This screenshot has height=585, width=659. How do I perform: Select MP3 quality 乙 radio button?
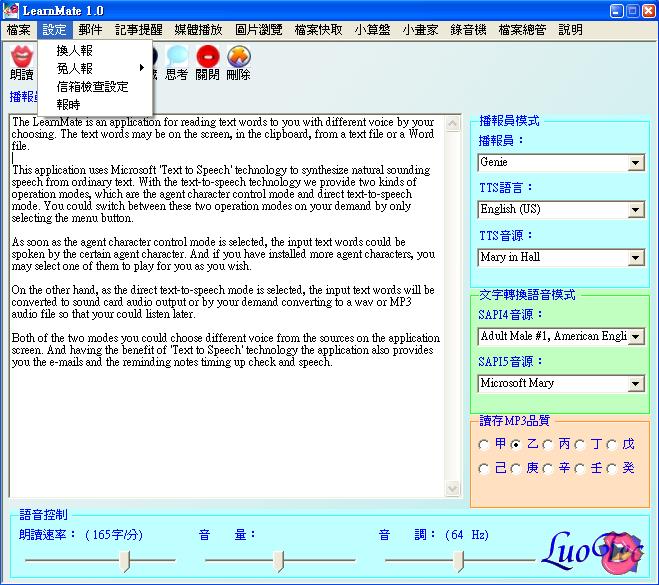pos(516,445)
